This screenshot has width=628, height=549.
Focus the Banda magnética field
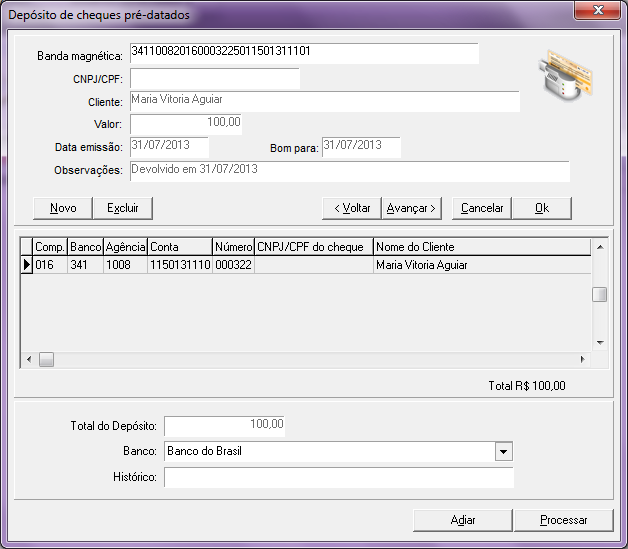click(304, 53)
